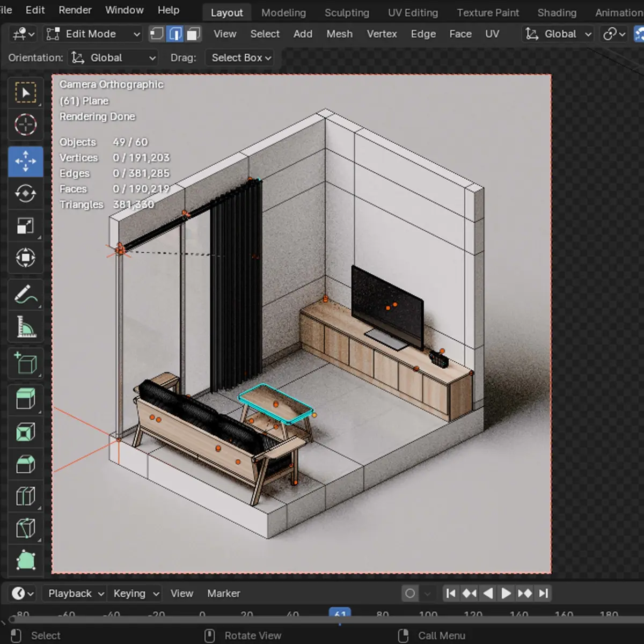Expand the Orientation Global dropdown
The width and height of the screenshot is (644, 644).
[114, 58]
